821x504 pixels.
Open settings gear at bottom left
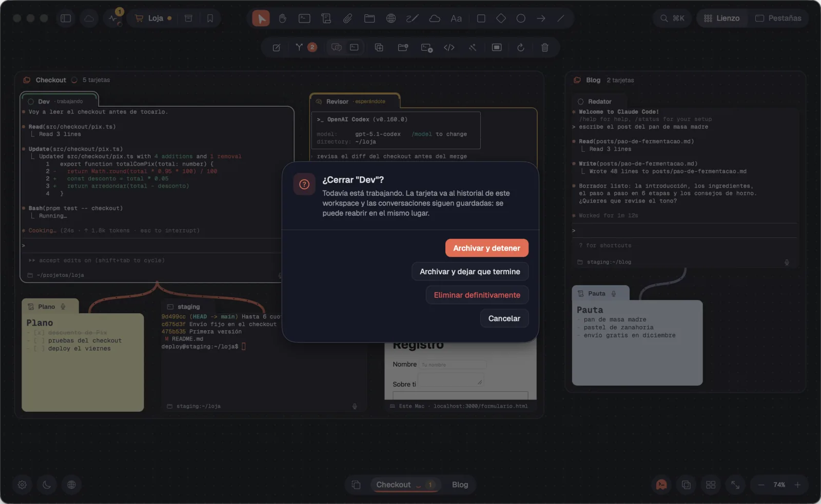click(x=22, y=485)
